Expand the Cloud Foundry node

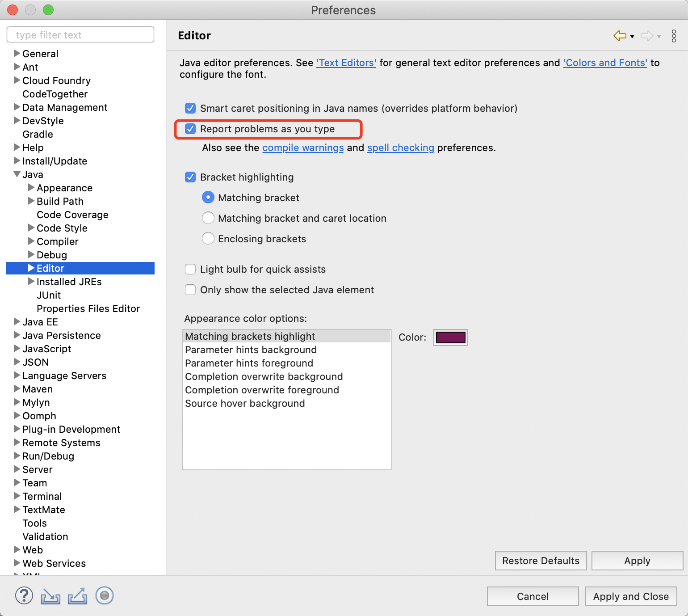click(17, 80)
